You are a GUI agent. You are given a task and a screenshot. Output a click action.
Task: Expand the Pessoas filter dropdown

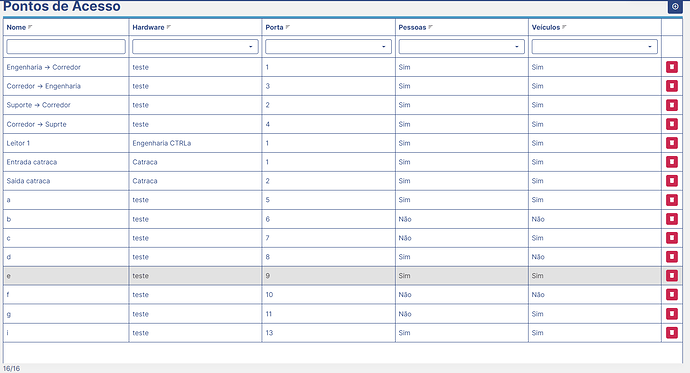pos(462,47)
